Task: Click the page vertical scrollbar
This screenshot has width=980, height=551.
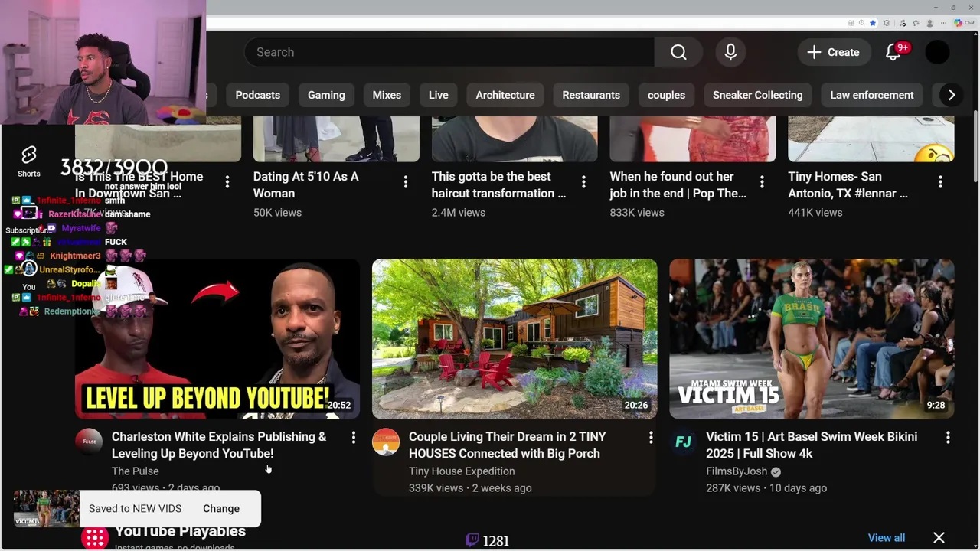Action: 975,145
